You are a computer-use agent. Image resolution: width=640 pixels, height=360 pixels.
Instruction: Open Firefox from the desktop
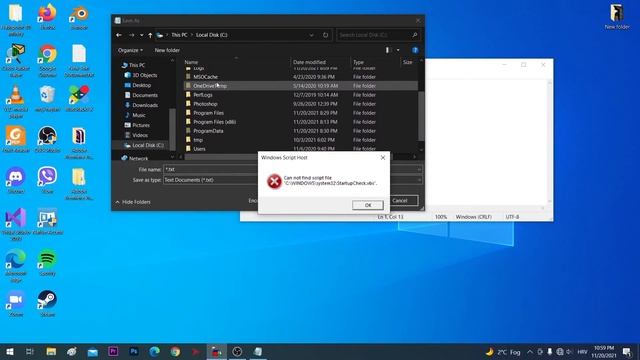tap(47, 17)
